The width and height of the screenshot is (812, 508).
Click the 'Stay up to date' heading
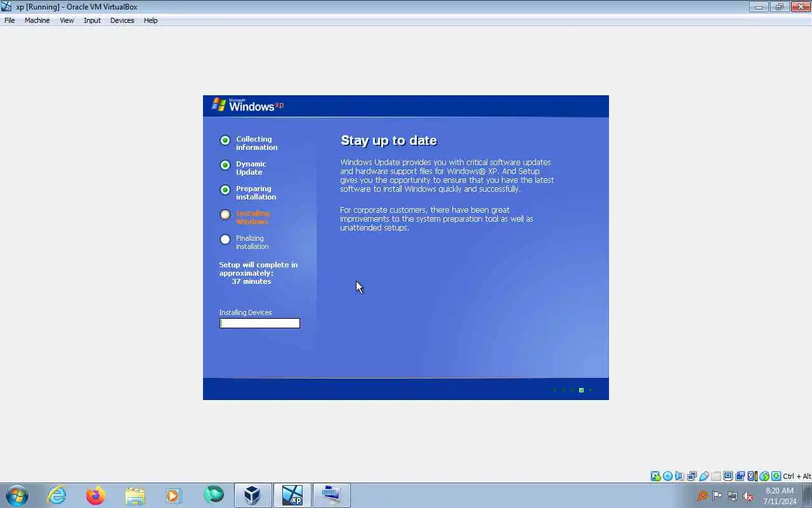(x=389, y=140)
